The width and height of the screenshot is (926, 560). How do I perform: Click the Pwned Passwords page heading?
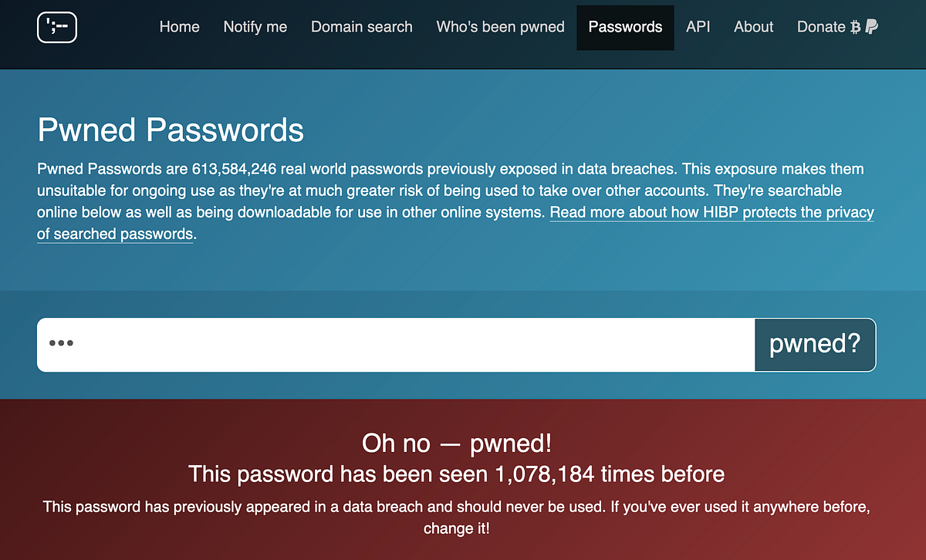click(x=171, y=130)
